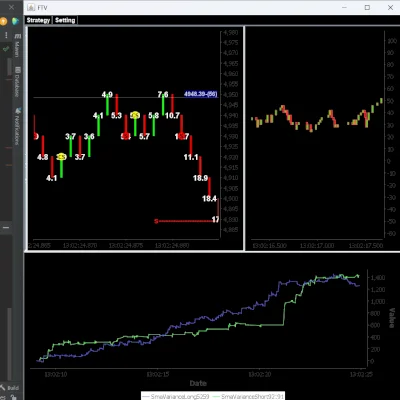Click the red S sell marker
Screen dimensions: 400x400
tap(156, 221)
